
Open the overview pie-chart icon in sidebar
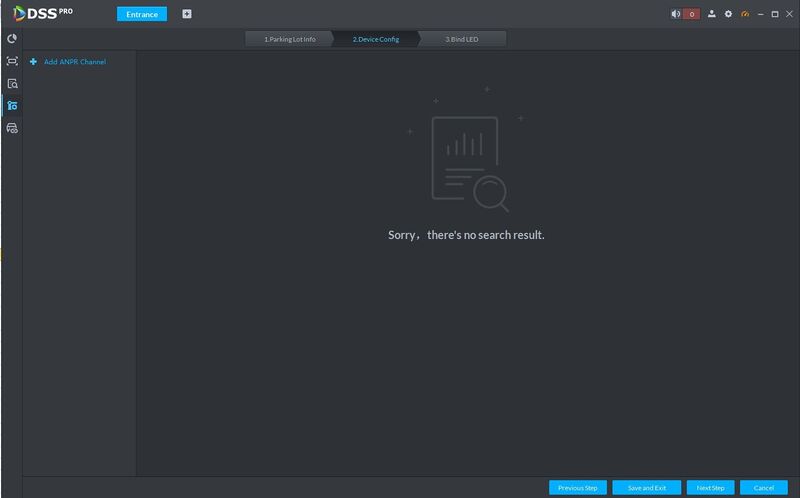click(12, 39)
